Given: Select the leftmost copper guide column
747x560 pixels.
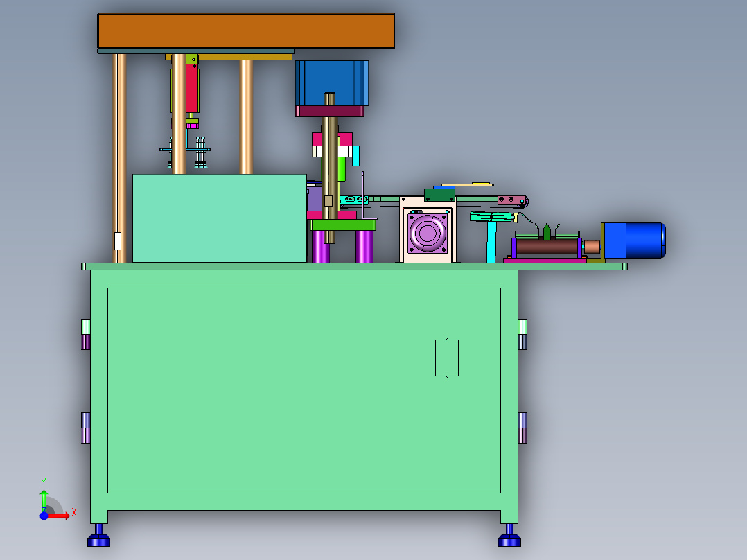Looking at the screenshot, I should [x=120, y=158].
